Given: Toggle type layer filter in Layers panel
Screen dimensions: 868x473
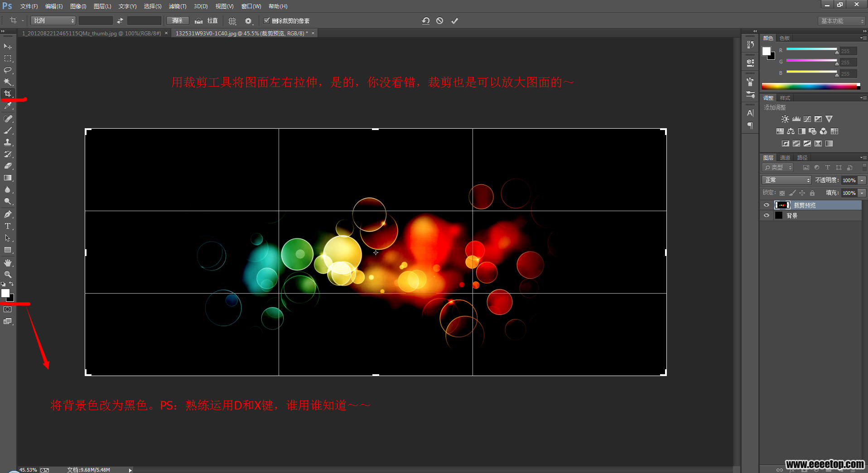Looking at the screenshot, I should click(x=828, y=168).
